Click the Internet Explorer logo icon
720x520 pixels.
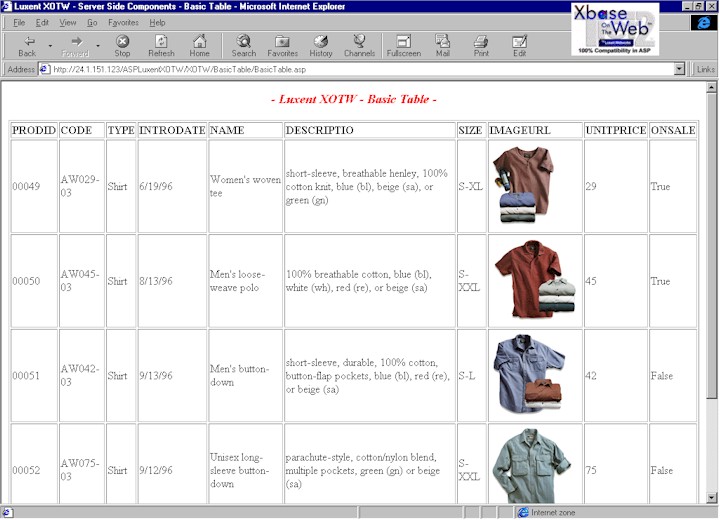coord(703,23)
